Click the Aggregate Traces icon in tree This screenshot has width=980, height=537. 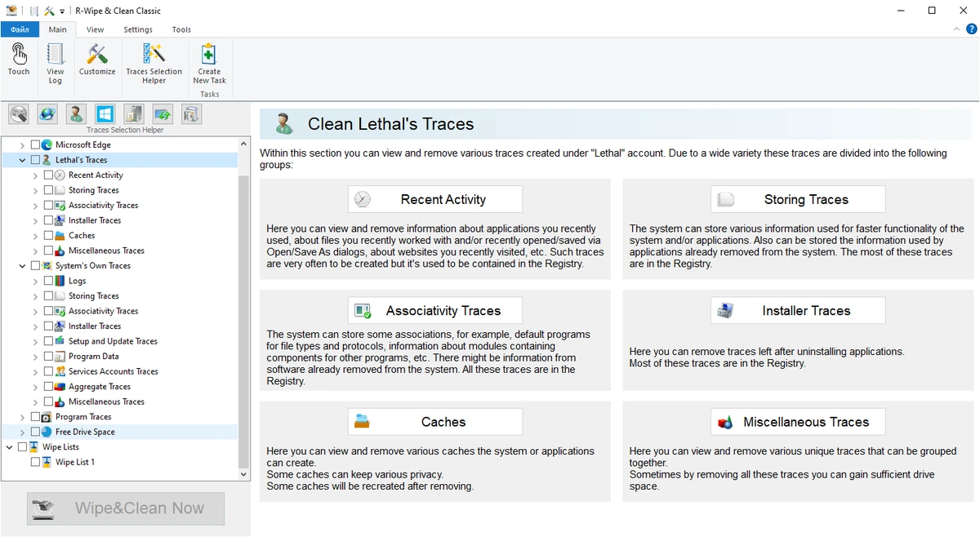60,386
